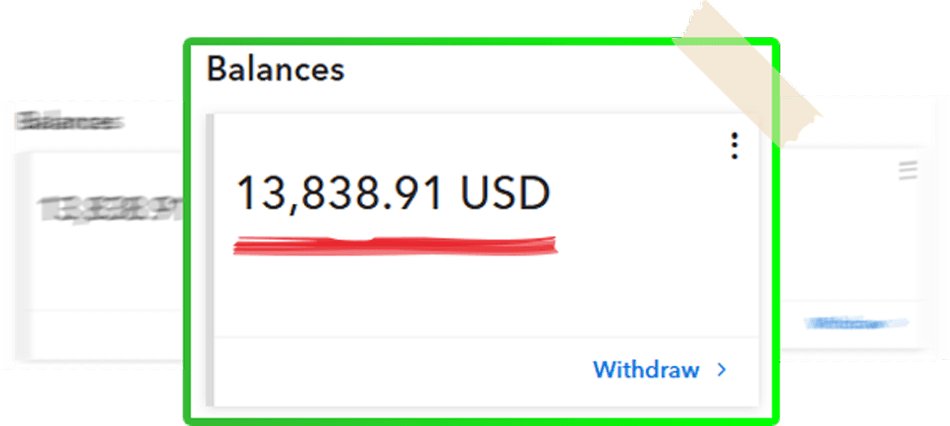950x426 pixels.
Task: Click the chevron arrow beside Withdraw
Action: (721, 370)
